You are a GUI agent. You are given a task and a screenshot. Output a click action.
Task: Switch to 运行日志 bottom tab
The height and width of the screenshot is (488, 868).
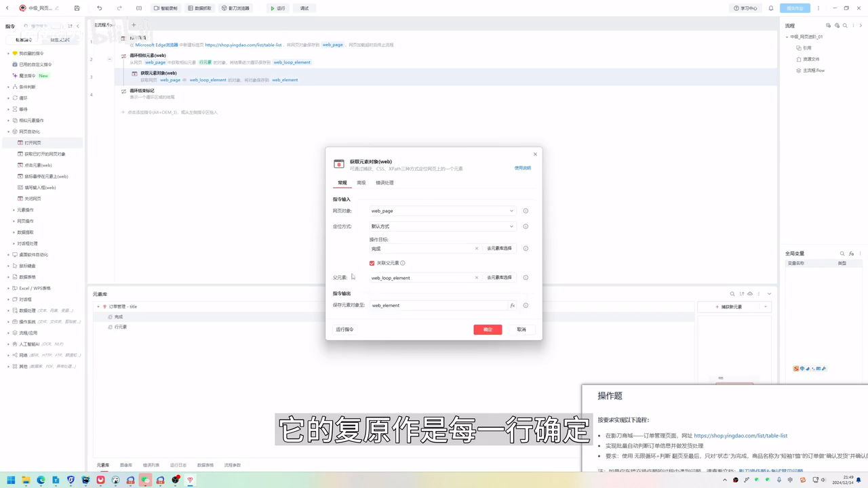click(178, 465)
